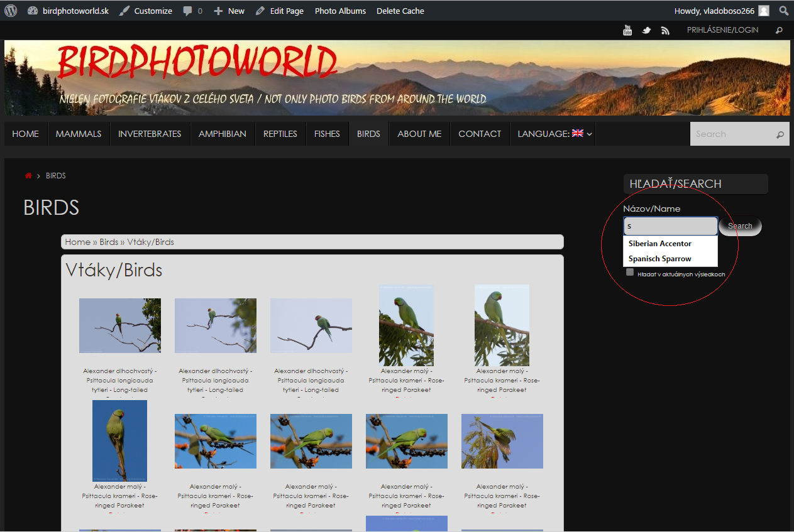The width and height of the screenshot is (794, 532).
Task: Click the Prihlásenie/Login link
Action: pos(722,30)
